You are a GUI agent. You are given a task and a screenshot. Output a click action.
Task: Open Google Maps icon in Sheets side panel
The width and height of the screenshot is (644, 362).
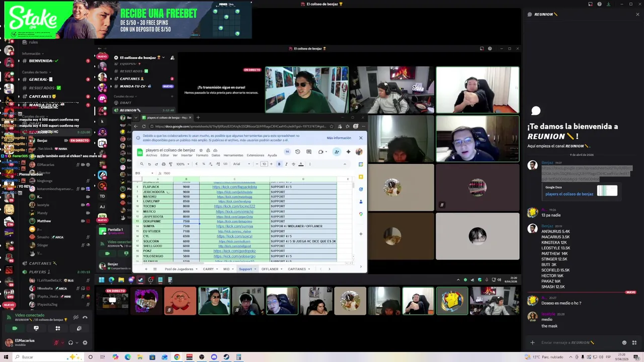361,214
